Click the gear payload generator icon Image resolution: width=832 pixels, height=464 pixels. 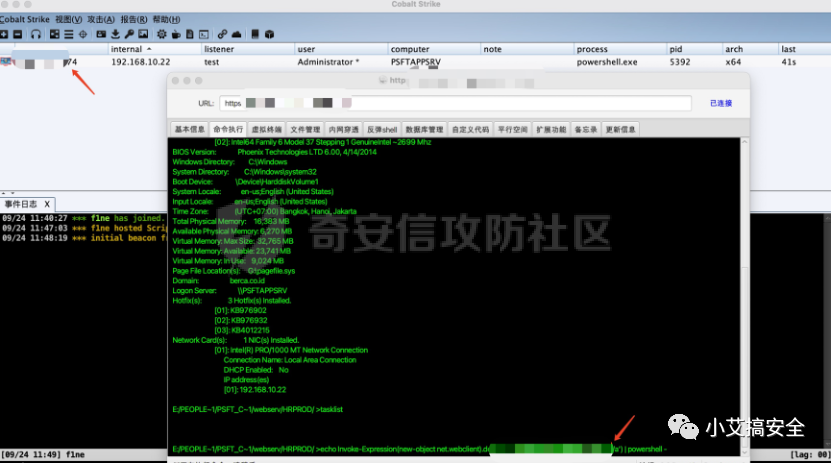click(162, 35)
